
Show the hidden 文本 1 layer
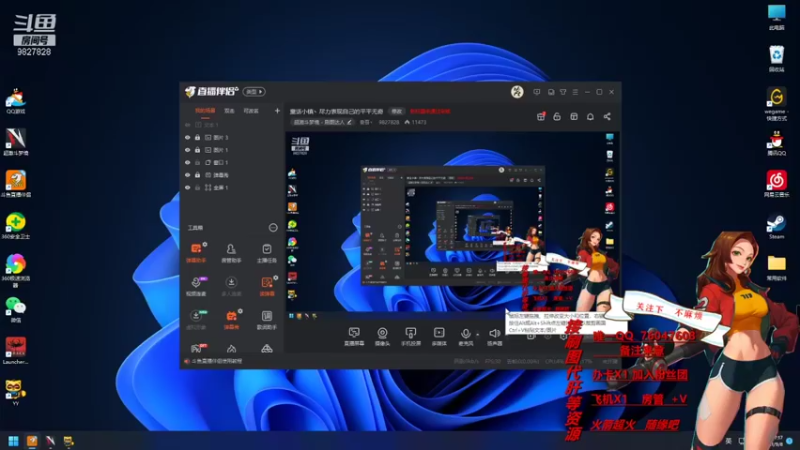(x=187, y=125)
